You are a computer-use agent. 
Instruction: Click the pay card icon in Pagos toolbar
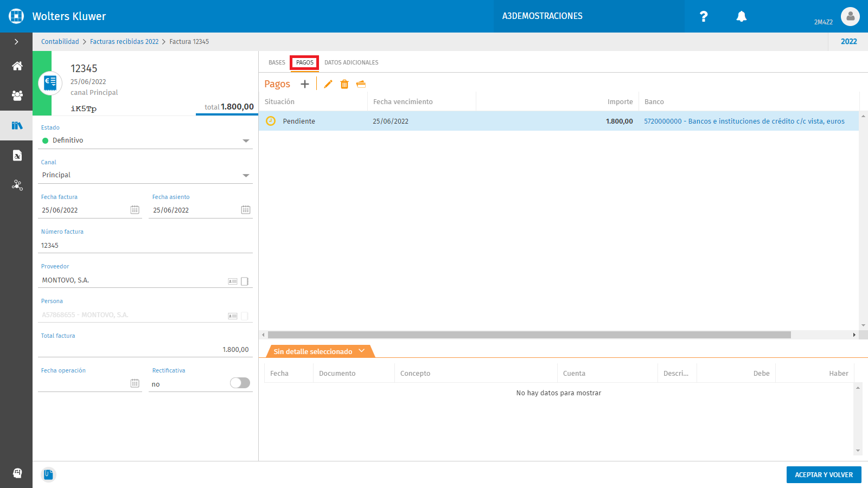(361, 84)
